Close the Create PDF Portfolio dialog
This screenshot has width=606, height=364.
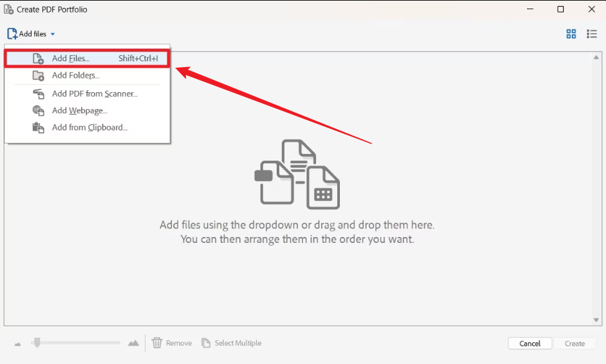(592, 9)
